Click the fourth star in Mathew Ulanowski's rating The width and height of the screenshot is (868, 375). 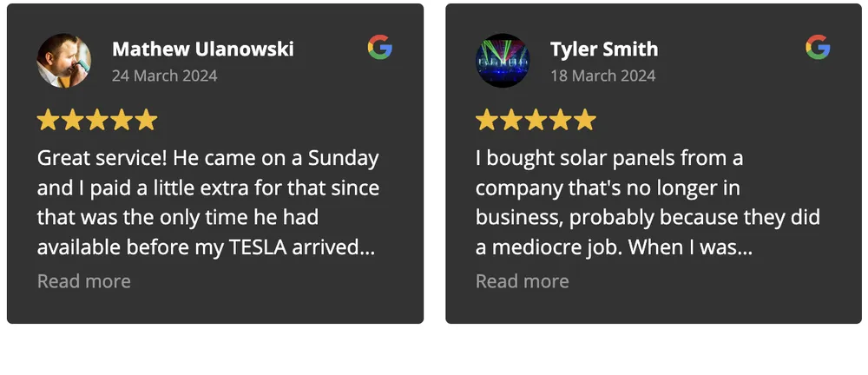pyautogui.click(x=122, y=120)
